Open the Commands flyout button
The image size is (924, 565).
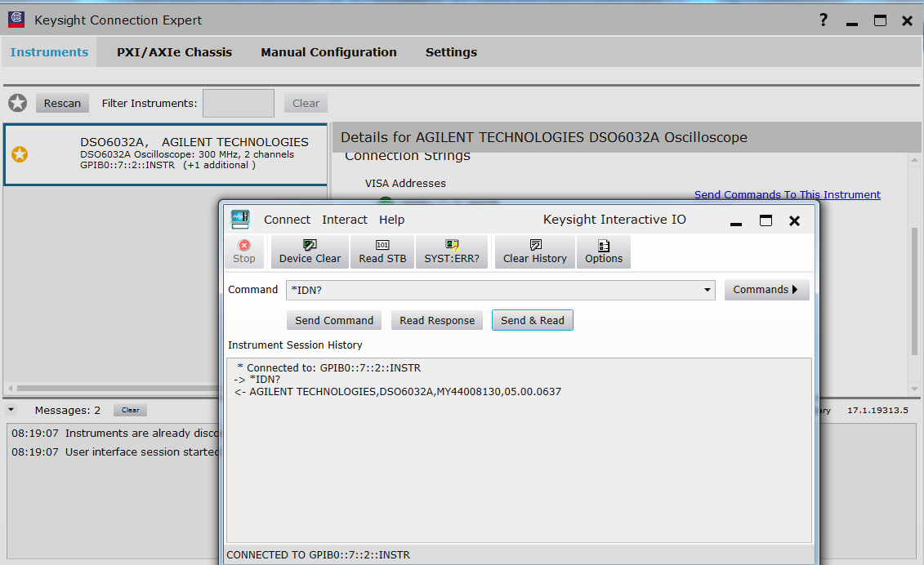766,290
